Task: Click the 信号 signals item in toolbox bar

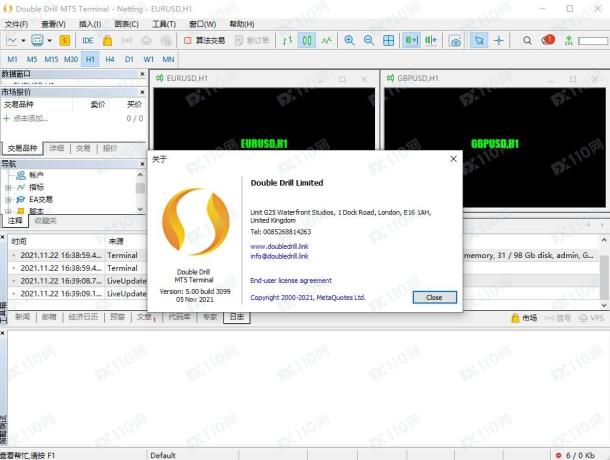Action: [557, 318]
